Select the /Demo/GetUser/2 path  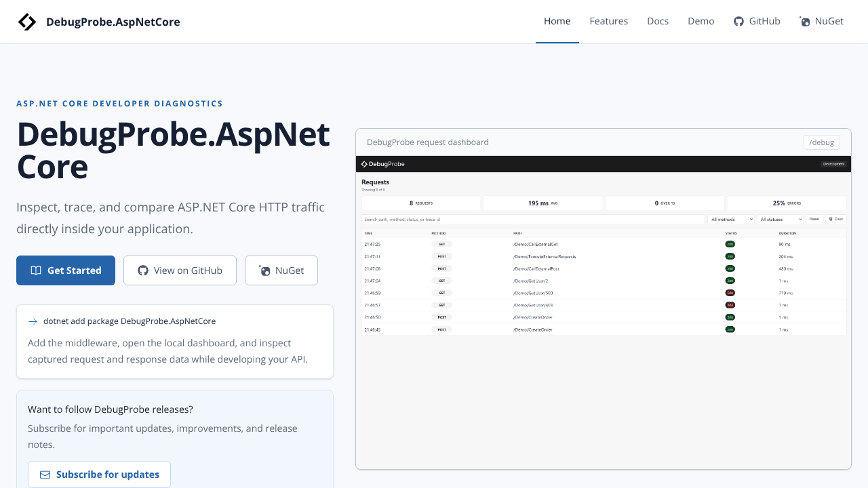pyautogui.click(x=530, y=281)
